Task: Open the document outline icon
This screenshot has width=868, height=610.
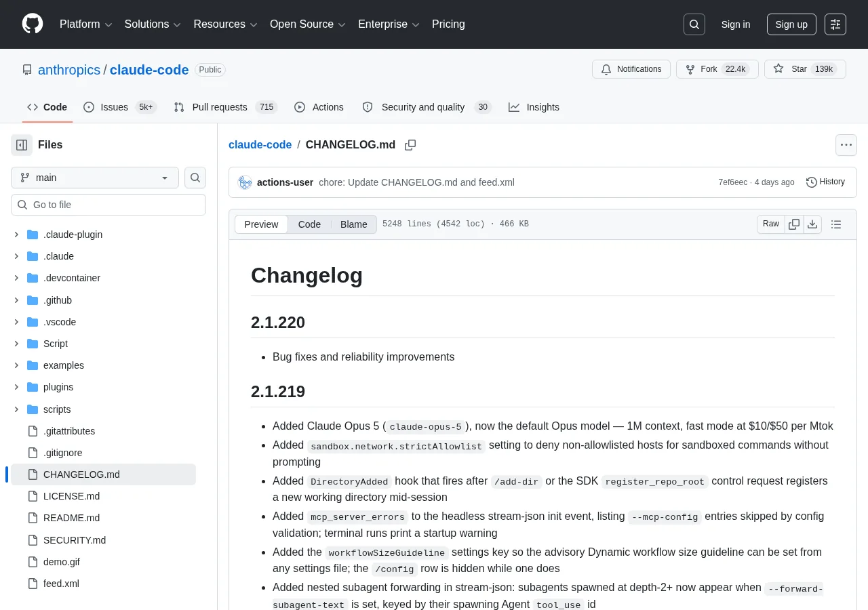Action: pos(836,224)
